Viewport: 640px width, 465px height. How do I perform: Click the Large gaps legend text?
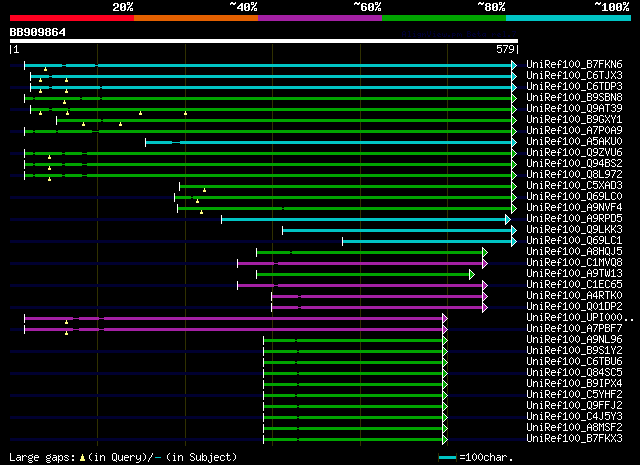(x=123, y=457)
